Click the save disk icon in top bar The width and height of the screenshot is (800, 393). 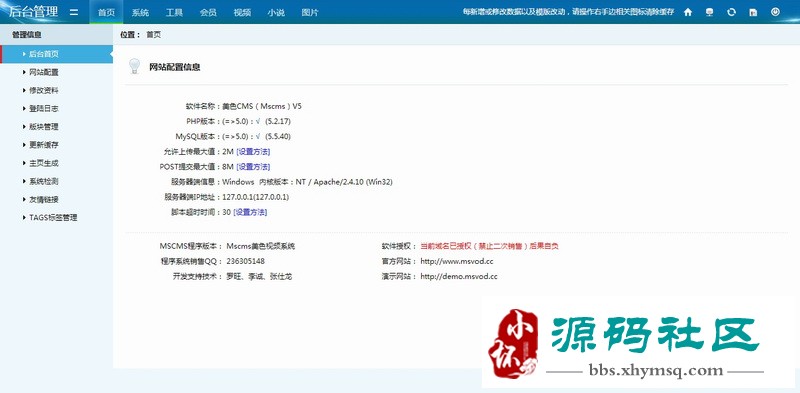753,12
